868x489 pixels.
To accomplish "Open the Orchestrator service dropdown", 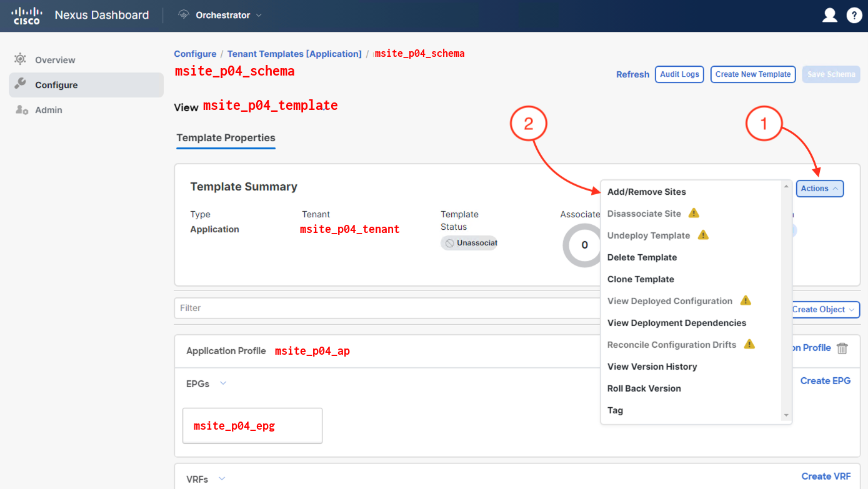I will click(x=219, y=15).
